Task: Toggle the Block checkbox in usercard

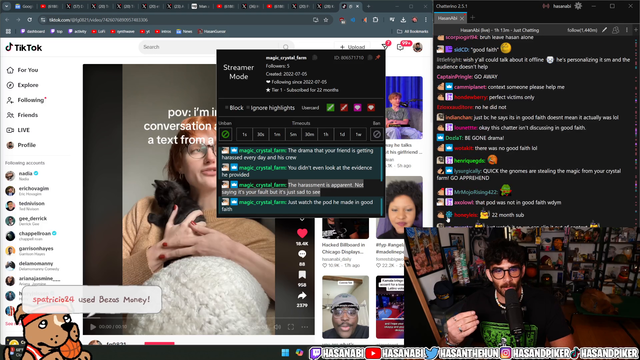Action: pos(227,108)
